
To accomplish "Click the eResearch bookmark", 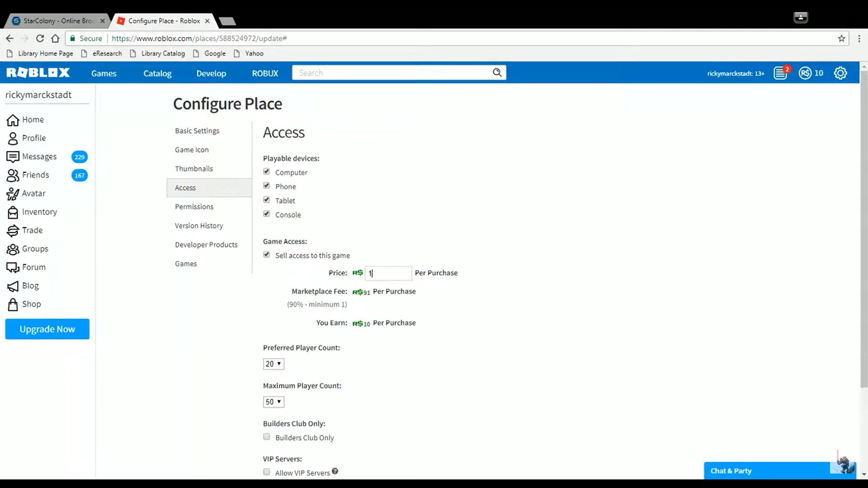I will point(102,53).
